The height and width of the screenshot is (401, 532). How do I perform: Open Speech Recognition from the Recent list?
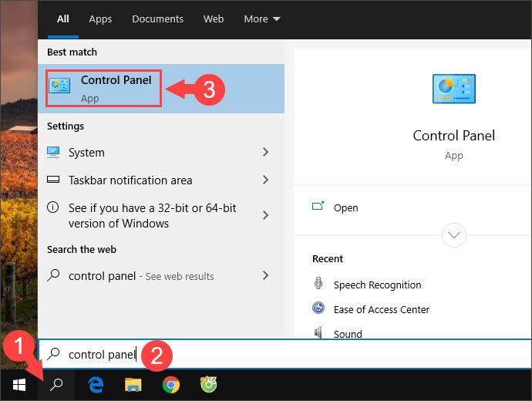tap(377, 285)
